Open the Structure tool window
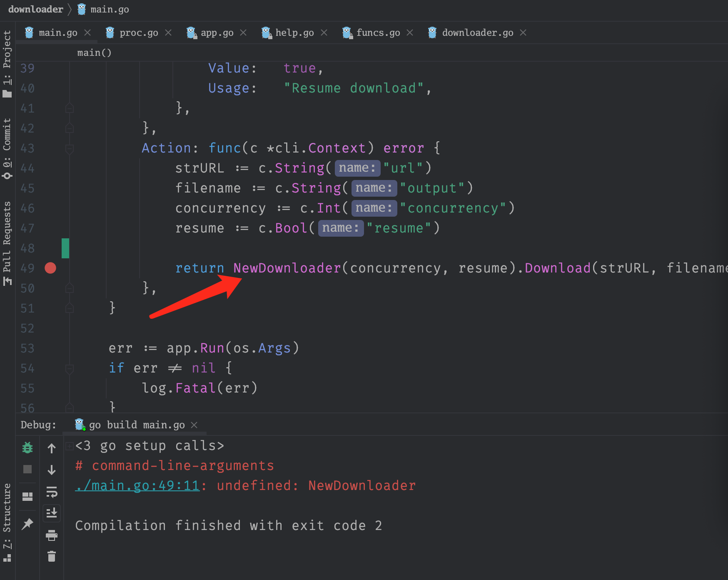The height and width of the screenshot is (580, 728). [7, 523]
